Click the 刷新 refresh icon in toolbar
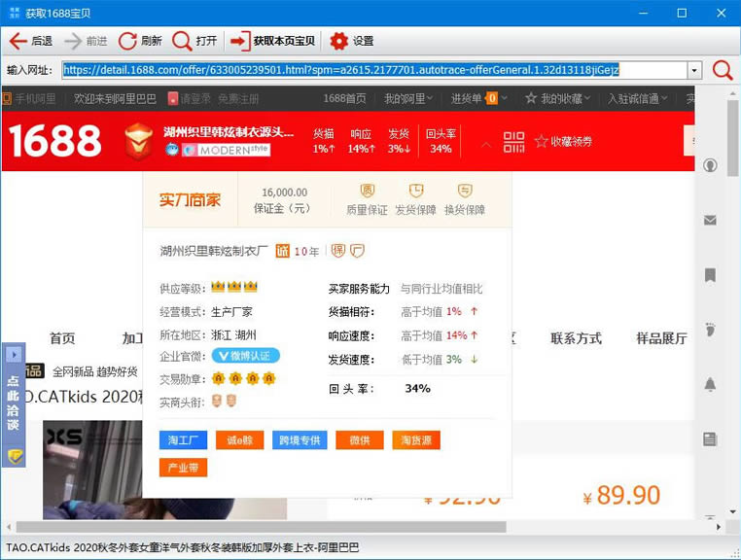Screen dimensions: 741x560 tap(127, 41)
